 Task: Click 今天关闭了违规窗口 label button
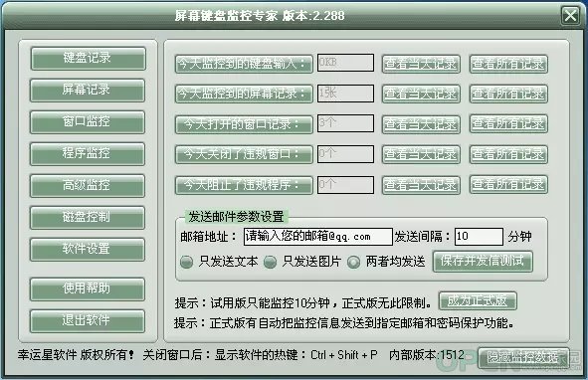point(244,154)
